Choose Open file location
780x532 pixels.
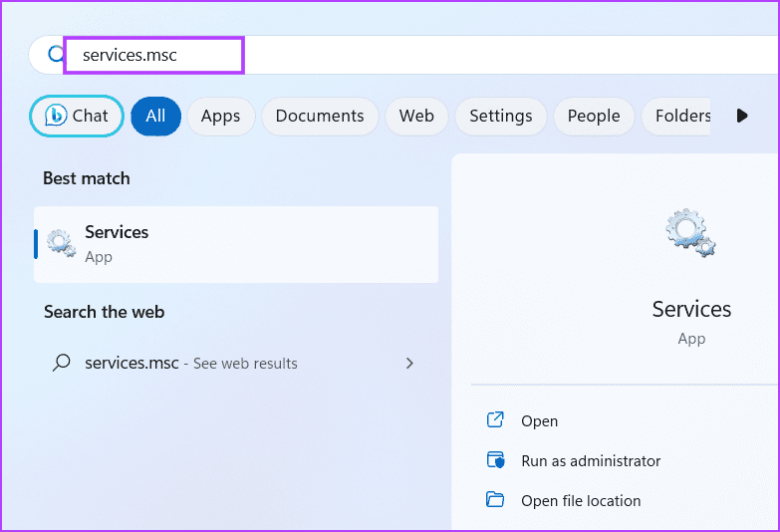pyautogui.click(x=581, y=501)
